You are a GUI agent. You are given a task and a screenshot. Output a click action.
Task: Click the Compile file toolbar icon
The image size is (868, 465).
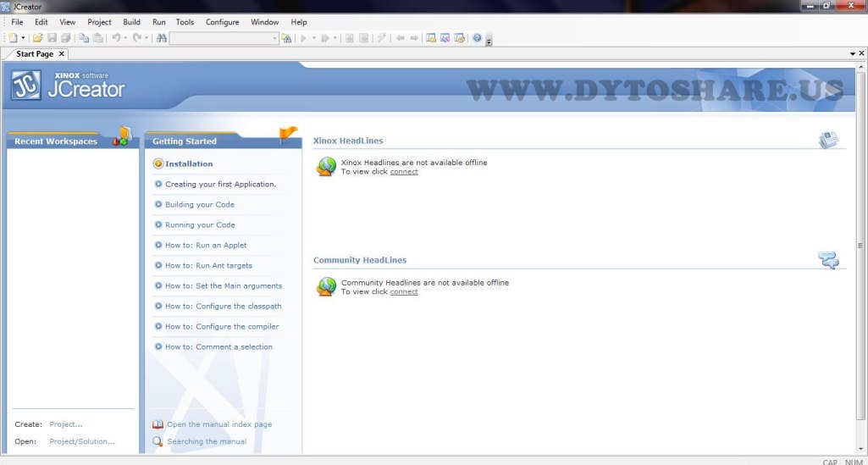[349, 38]
